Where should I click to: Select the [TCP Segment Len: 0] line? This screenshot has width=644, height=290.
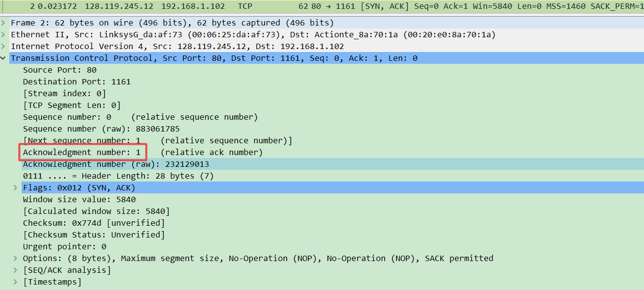[x=72, y=105]
